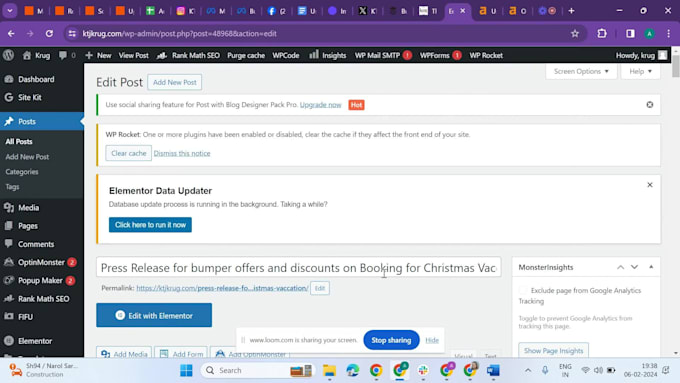Open Categories submenu item
This screenshot has height=383, width=680.
[x=22, y=172]
